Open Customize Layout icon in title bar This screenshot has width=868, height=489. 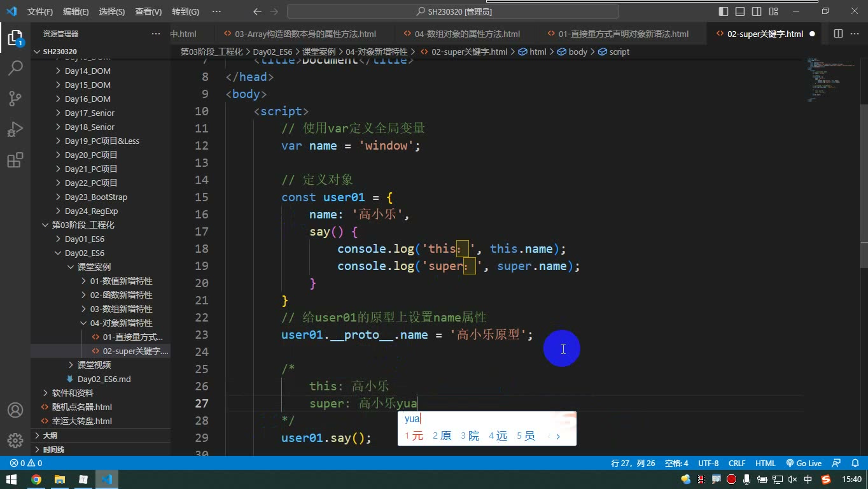[x=773, y=11]
